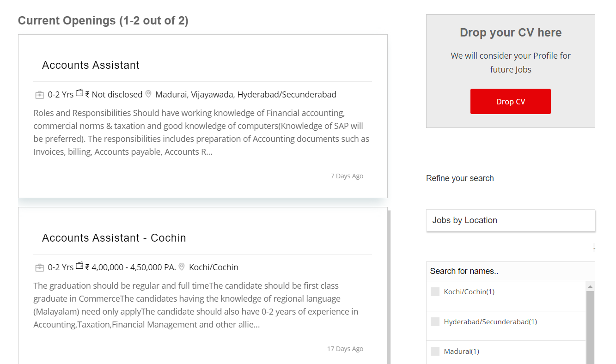The image size is (616, 364).
Task: Tick the Kochi/Cochin location checkbox
Action: pyautogui.click(x=435, y=292)
